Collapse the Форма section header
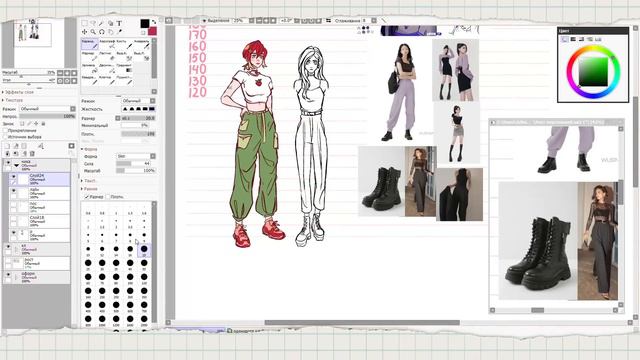This screenshot has width=640, height=360. pos(89,149)
